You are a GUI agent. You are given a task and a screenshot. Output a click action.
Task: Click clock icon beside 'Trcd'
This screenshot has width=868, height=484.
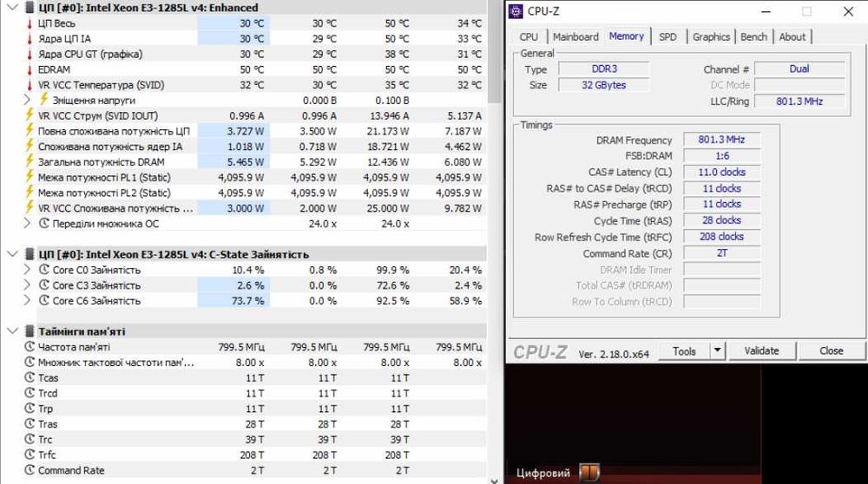point(30,393)
